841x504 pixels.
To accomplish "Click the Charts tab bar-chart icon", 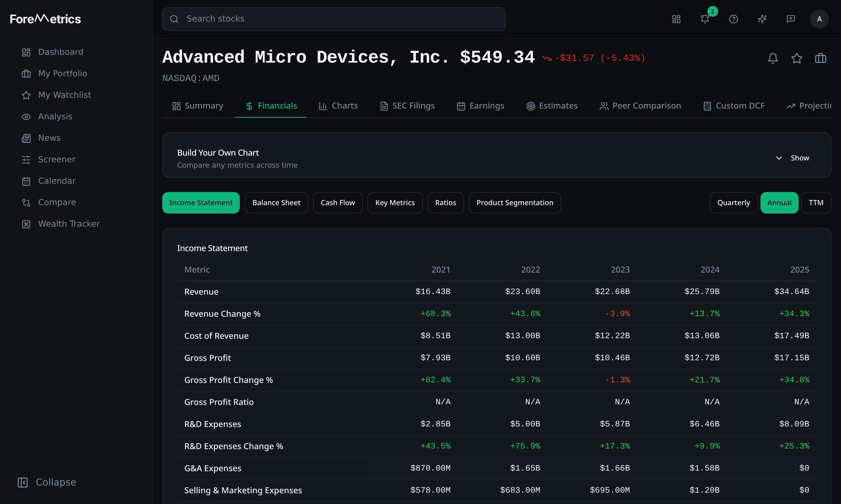I will [323, 106].
